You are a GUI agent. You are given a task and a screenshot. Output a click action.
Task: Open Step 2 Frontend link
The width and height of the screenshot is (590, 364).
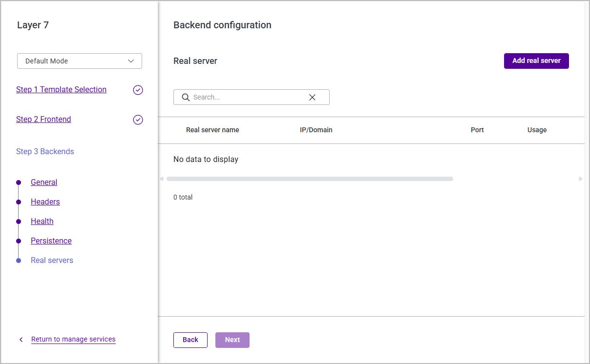tap(43, 120)
